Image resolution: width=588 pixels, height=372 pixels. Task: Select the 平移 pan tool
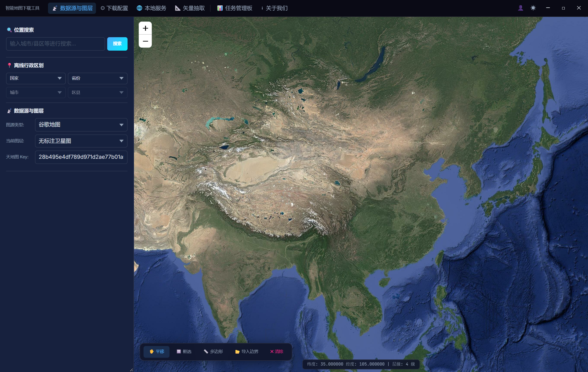[157, 351]
